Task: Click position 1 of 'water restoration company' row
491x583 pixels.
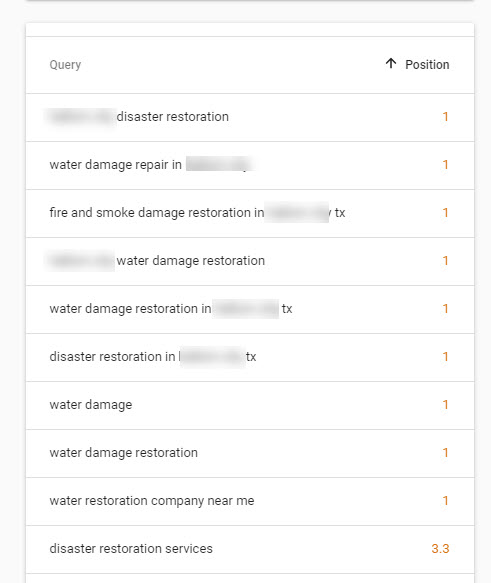Action: 445,500
